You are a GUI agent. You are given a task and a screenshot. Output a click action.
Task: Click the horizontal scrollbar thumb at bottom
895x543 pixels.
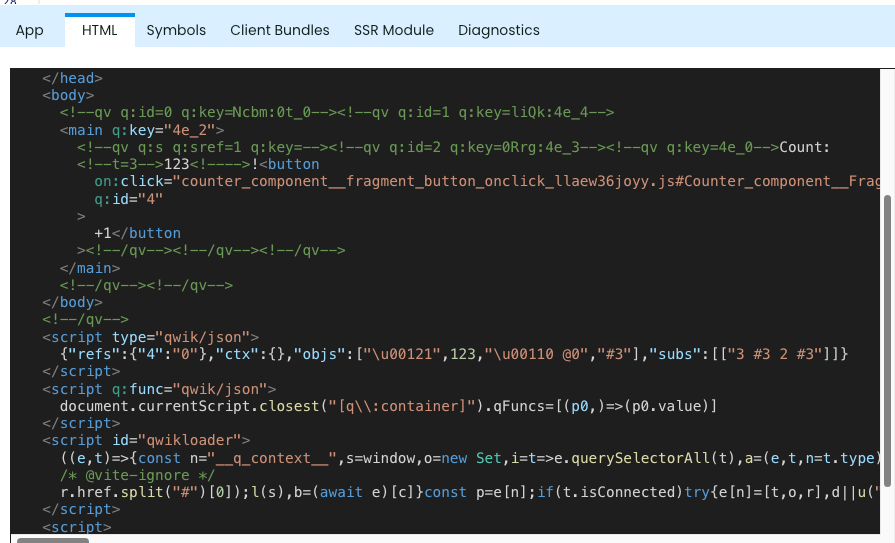[x=52, y=540]
